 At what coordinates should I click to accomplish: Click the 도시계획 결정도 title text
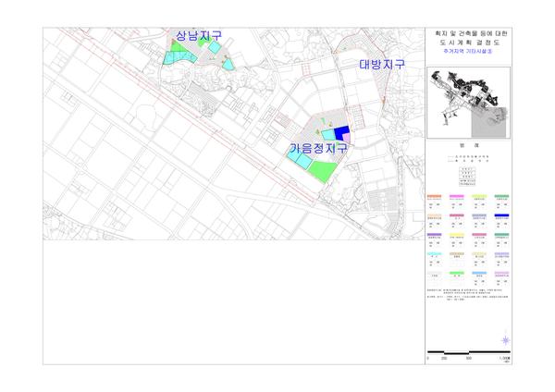tap(469, 43)
